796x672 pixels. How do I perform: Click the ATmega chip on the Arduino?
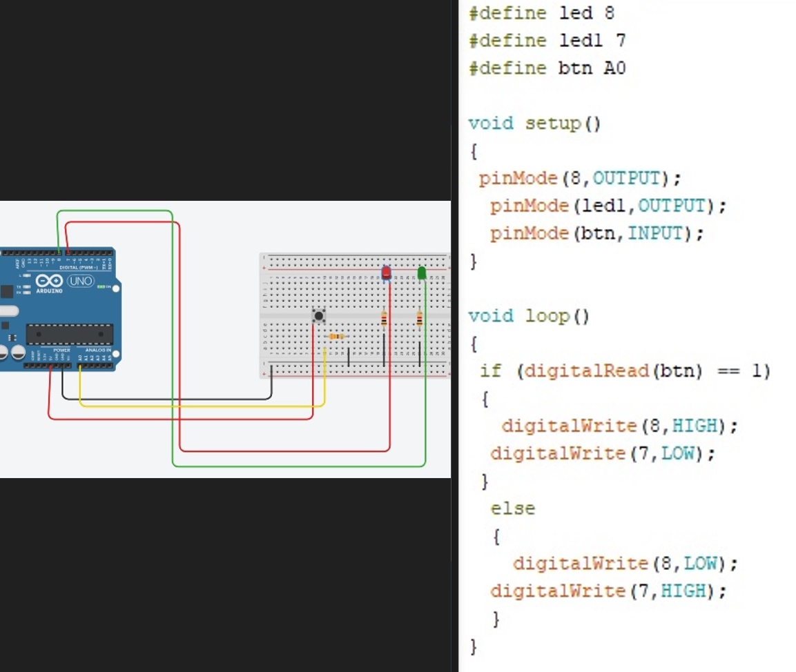pyautogui.click(x=69, y=335)
